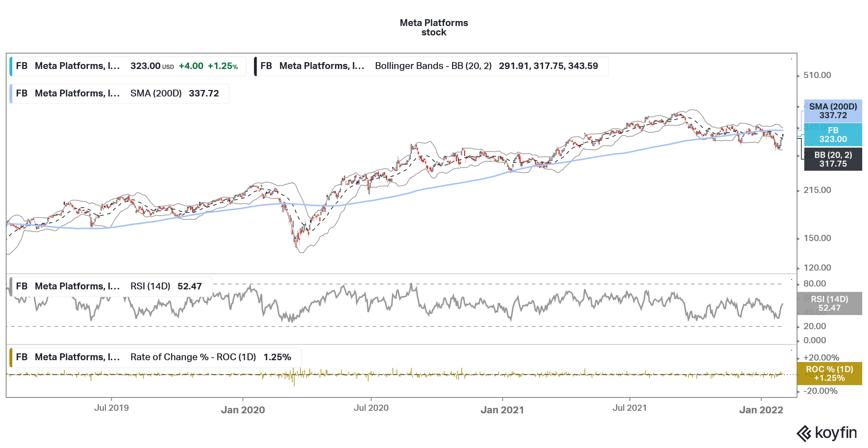Click the dark Bollinger Bands legend color bar
This screenshot has height=448, width=868.
click(255, 66)
